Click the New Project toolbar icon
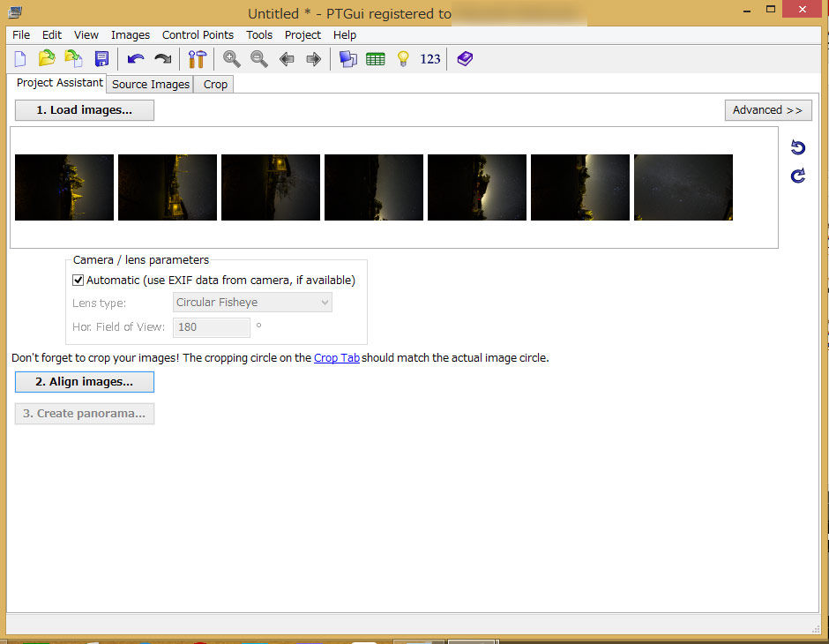The image size is (829, 644). 20,59
